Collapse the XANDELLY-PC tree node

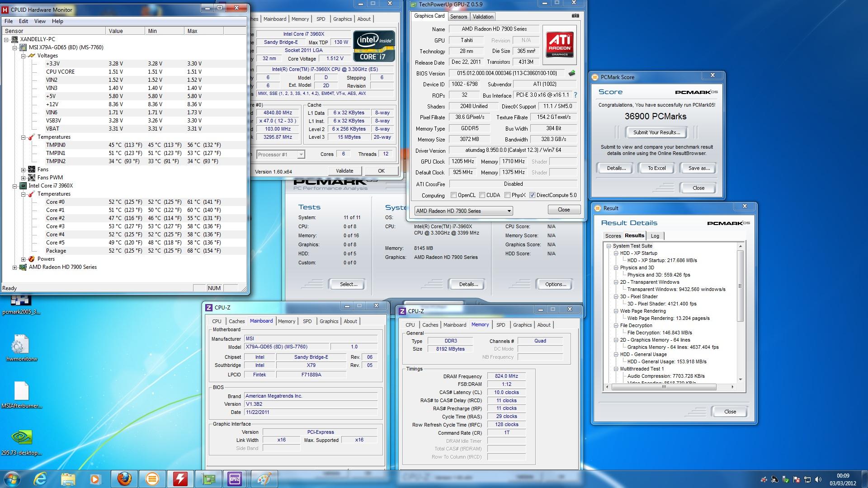[6, 39]
